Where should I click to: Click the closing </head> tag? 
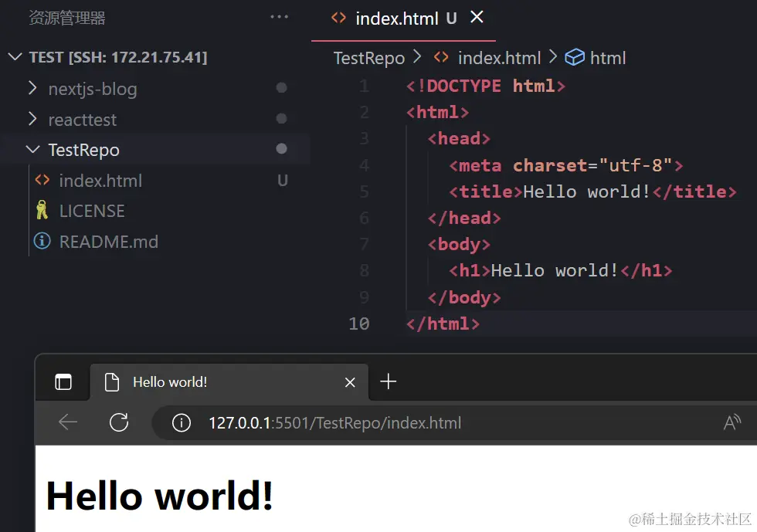coord(464,219)
